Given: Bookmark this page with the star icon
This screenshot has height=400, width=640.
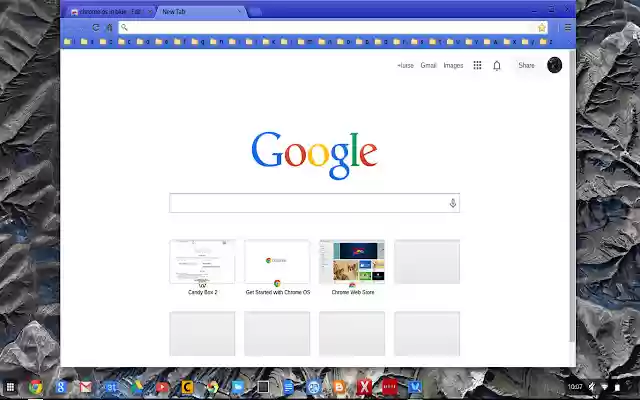Looking at the screenshot, I should (x=542, y=28).
